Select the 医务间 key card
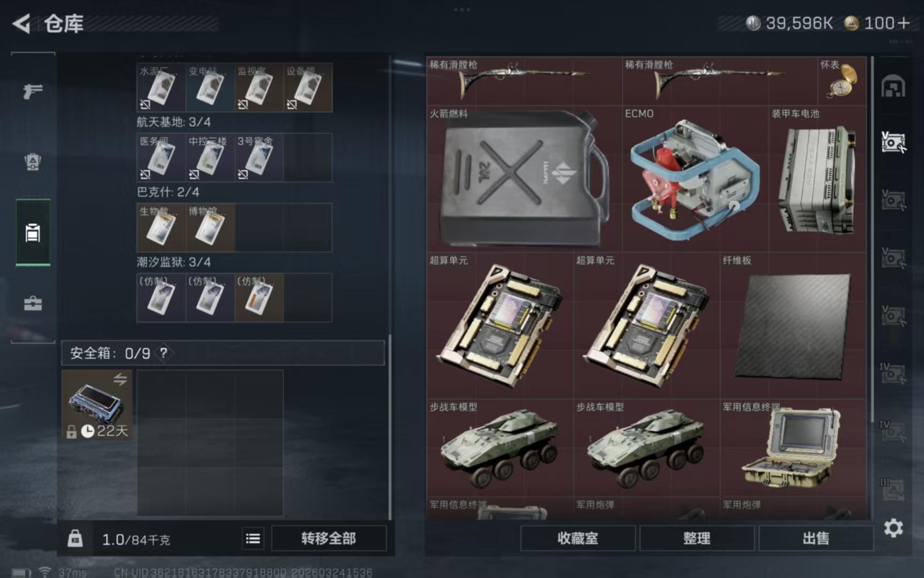This screenshot has height=578, width=924. tap(161, 158)
